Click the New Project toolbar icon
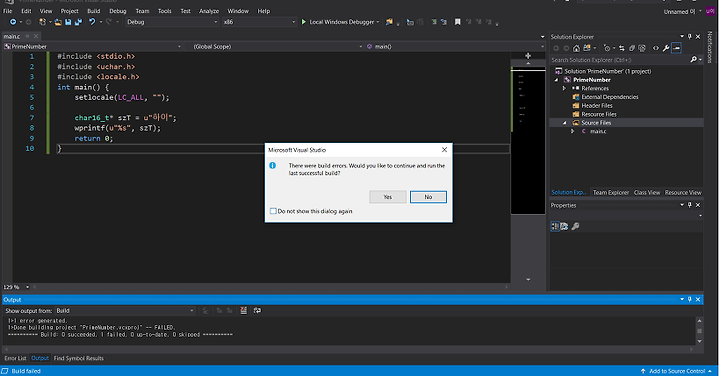This screenshot has width=720, height=376. click(x=42, y=22)
